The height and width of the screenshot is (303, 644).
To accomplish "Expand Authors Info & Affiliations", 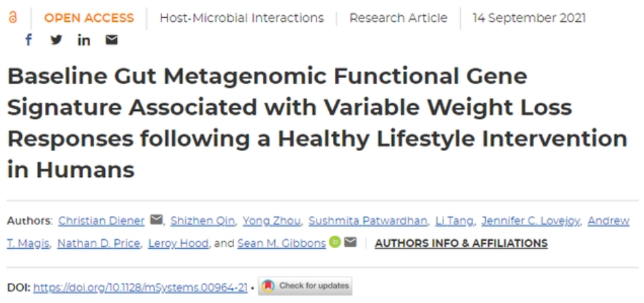I will [x=461, y=243].
